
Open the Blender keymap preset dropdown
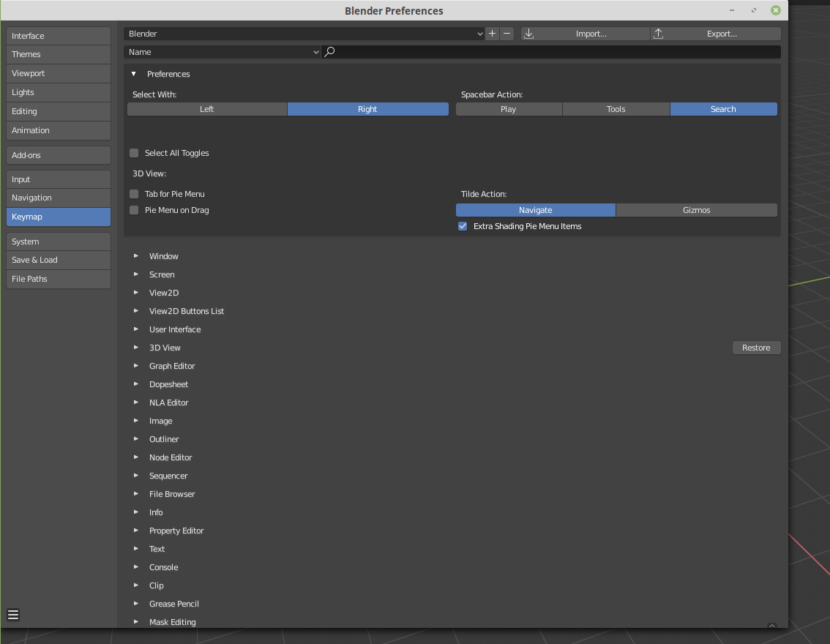coord(304,34)
